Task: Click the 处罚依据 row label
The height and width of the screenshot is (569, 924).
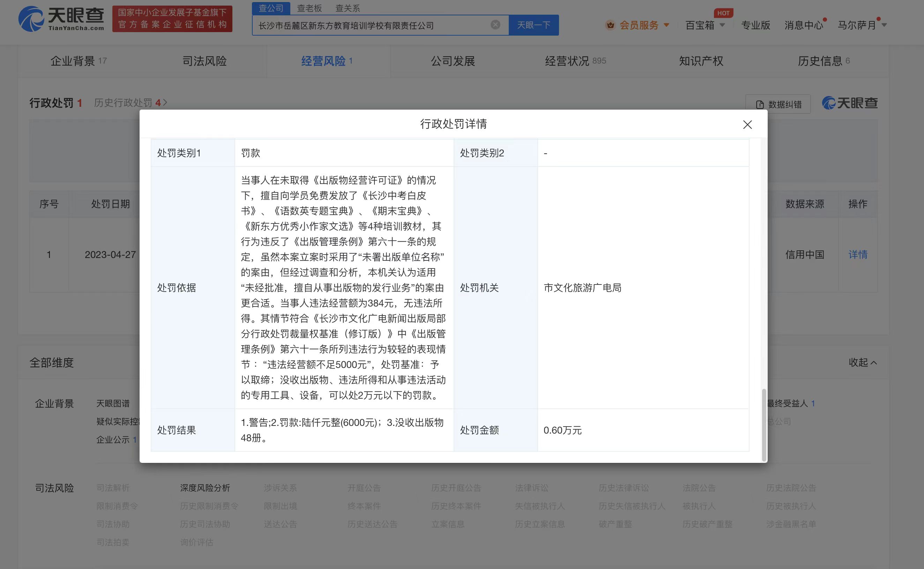Action: coord(176,288)
